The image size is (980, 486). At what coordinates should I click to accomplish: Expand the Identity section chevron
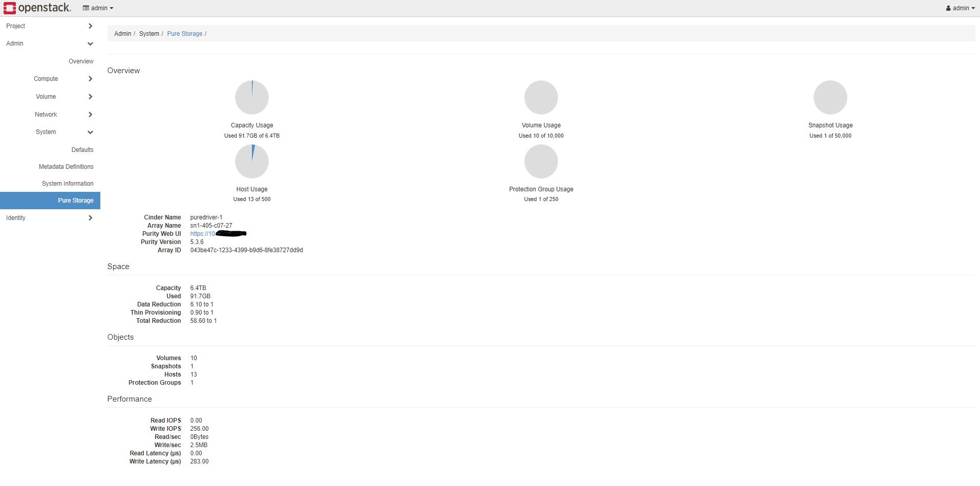tap(90, 218)
